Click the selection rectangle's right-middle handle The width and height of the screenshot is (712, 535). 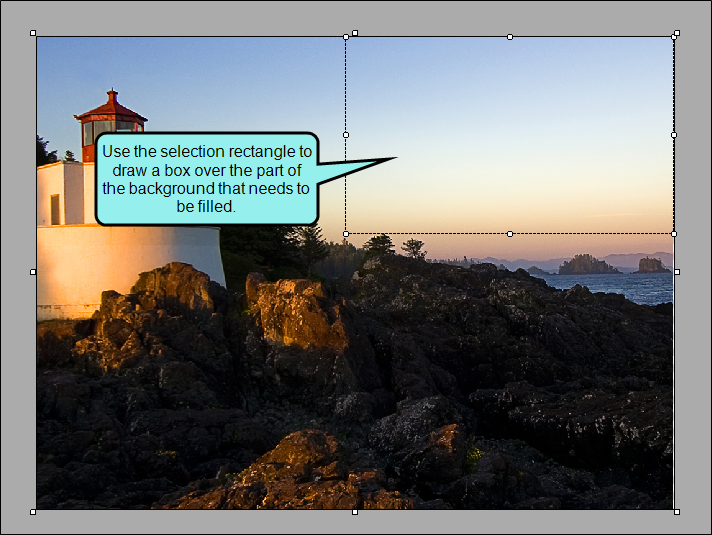[x=674, y=135]
